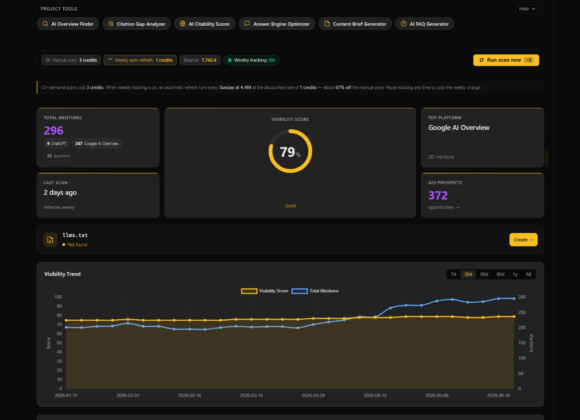The height and width of the screenshot is (420, 580).
Task: Click the refresh icon beside Weekly auto-refresh
Action: pos(110,60)
